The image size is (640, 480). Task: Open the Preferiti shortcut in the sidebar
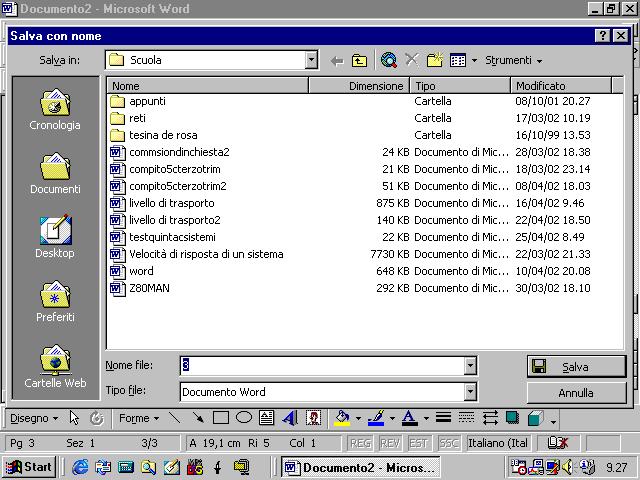coord(55,302)
